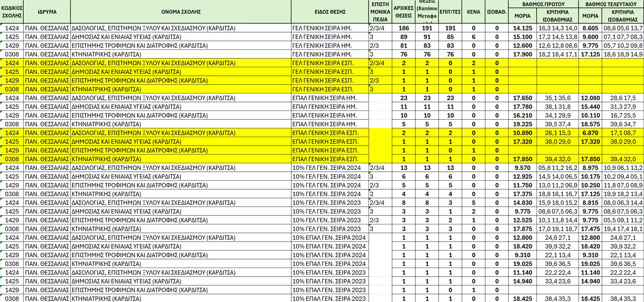This screenshot has width=644, height=302.
Task: Select the cell with value 14.830
Action: [522, 203]
